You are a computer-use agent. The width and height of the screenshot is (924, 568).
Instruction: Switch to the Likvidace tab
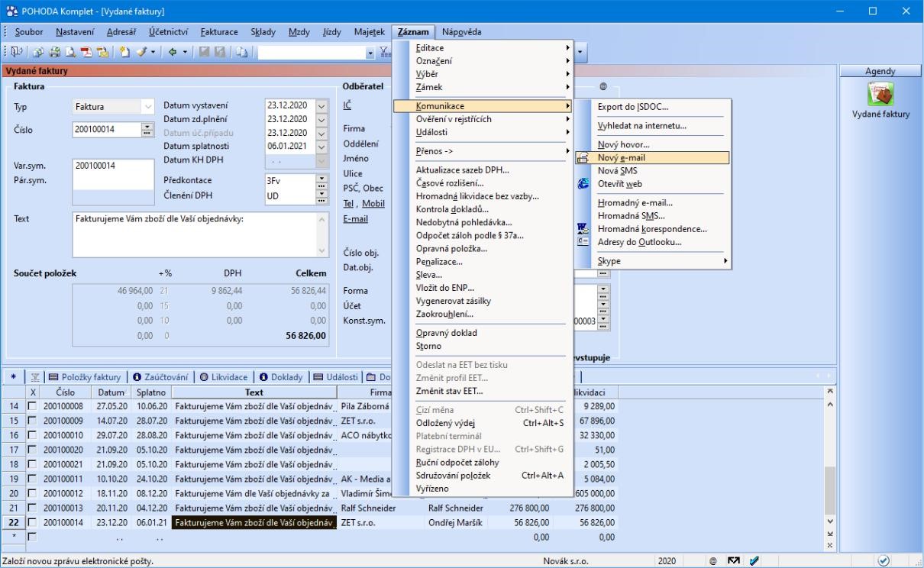pos(224,377)
